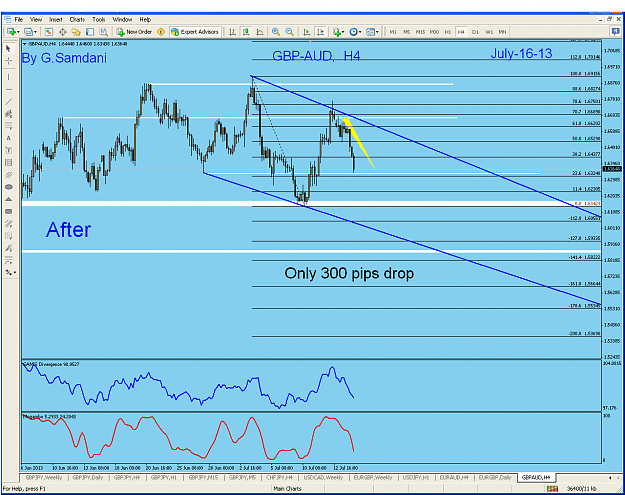The width and height of the screenshot is (625, 495).
Task: Select the M1 timeframe
Action: pyautogui.click(x=393, y=32)
